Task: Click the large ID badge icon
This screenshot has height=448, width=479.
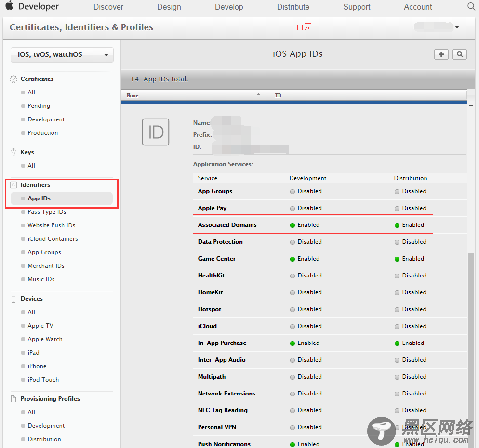Action: pyautogui.click(x=156, y=132)
